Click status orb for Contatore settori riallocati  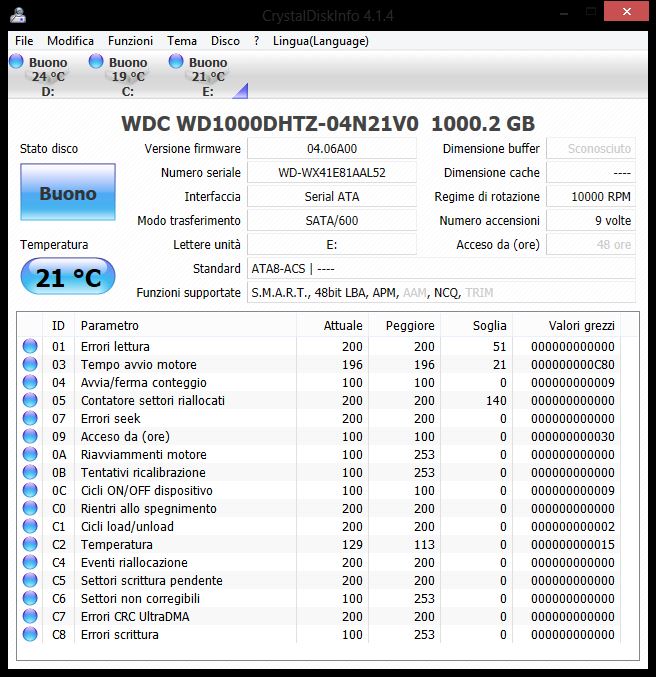click(x=30, y=400)
